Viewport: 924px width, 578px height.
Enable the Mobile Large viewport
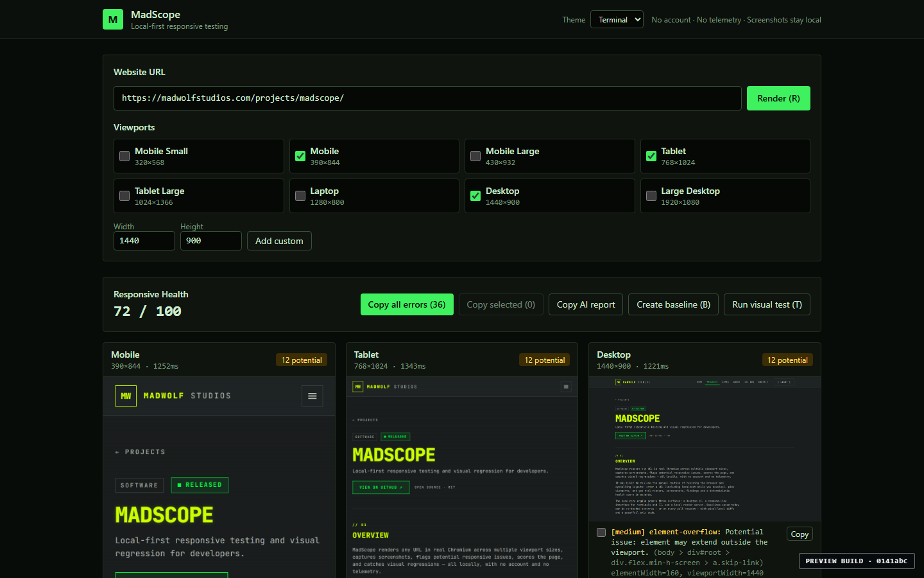click(x=475, y=156)
